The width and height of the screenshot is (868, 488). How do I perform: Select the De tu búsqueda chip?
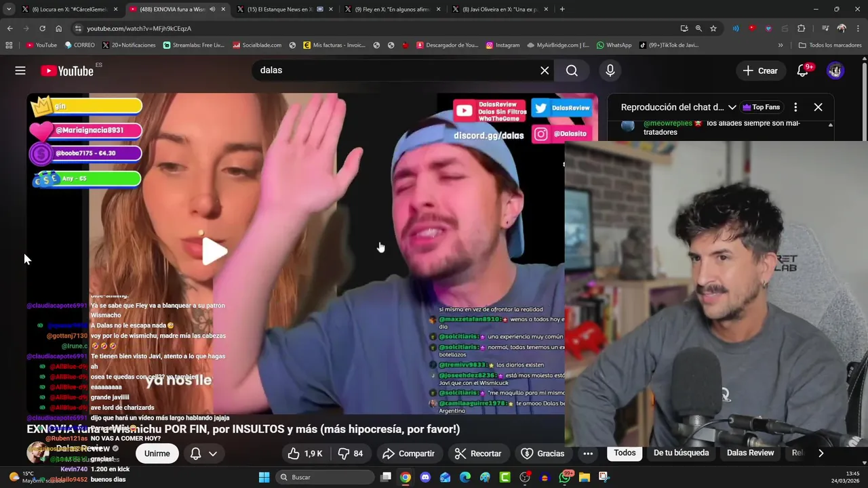681,453
